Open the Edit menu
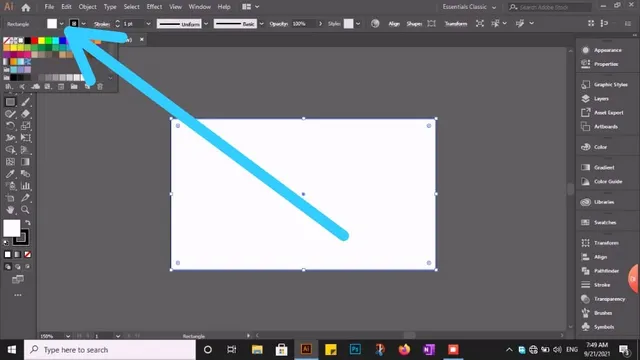This screenshot has width=640, height=360. [66, 7]
